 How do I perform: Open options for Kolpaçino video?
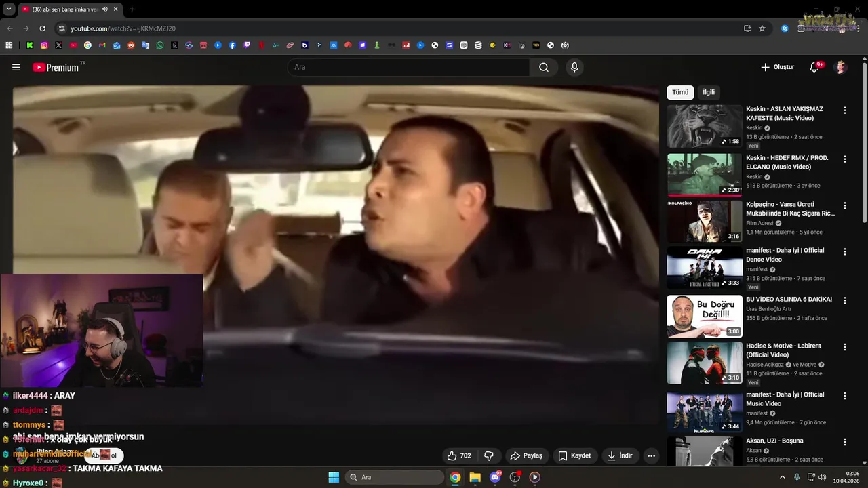tap(845, 205)
